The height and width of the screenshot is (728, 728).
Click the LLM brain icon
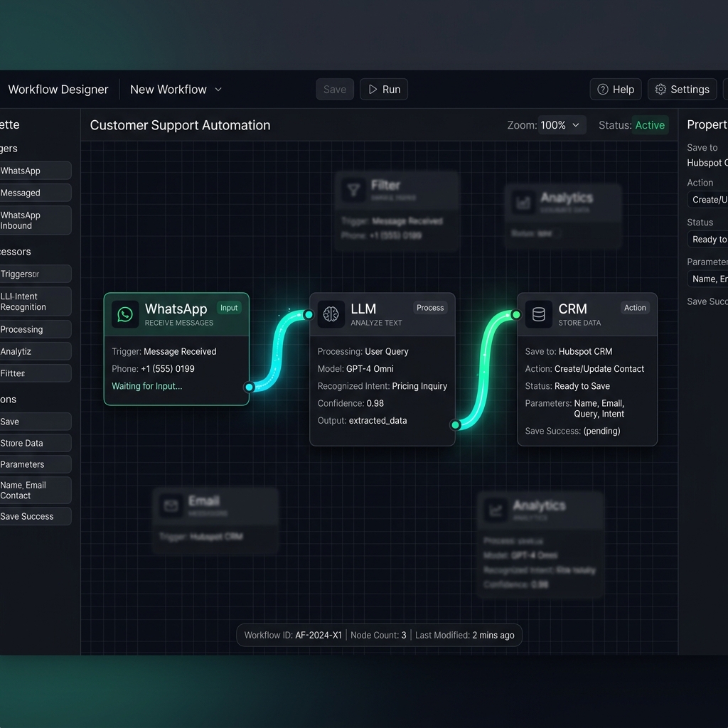point(331,314)
